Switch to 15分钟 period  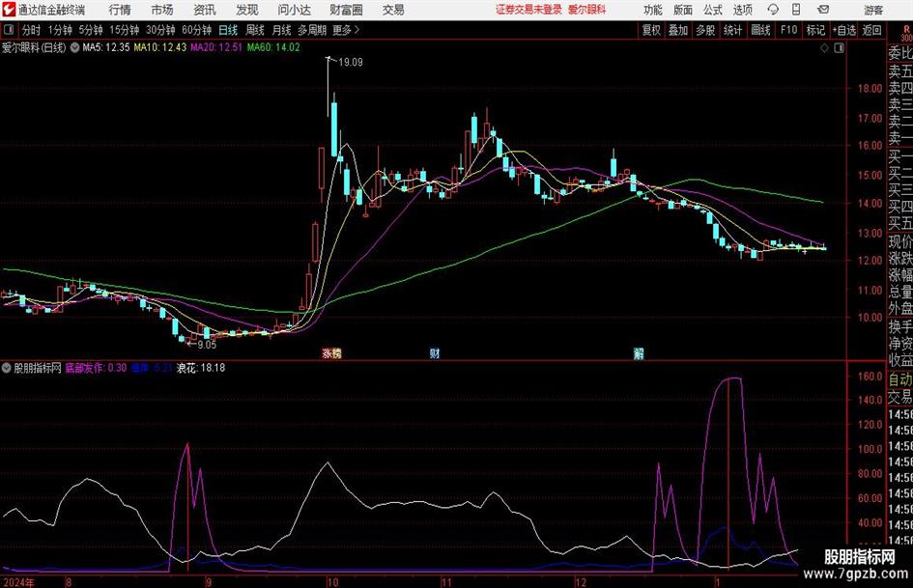tap(124, 30)
